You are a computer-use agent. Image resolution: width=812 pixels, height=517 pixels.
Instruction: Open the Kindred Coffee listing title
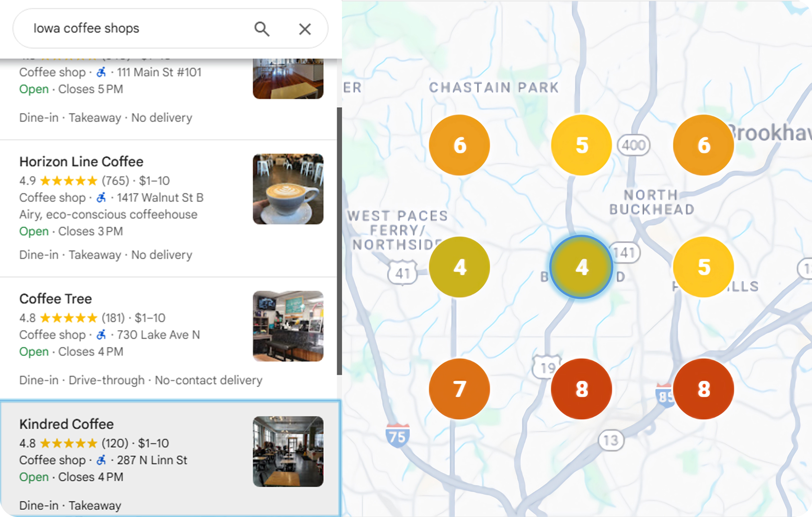[x=67, y=424]
